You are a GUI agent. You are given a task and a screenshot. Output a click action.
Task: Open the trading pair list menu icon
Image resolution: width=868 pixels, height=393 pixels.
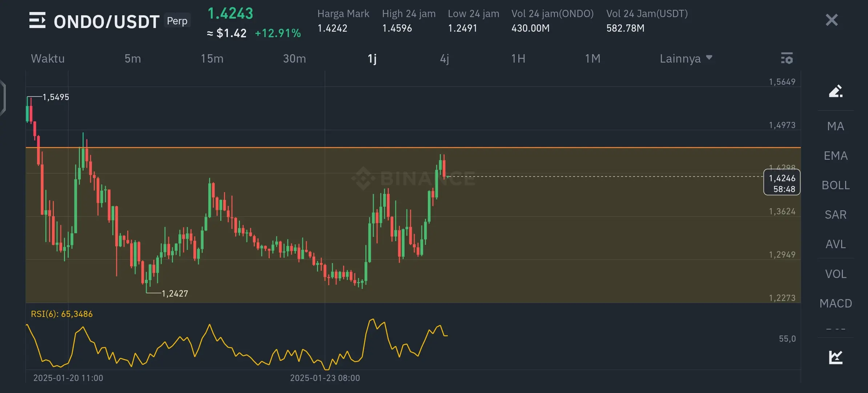tap(37, 20)
